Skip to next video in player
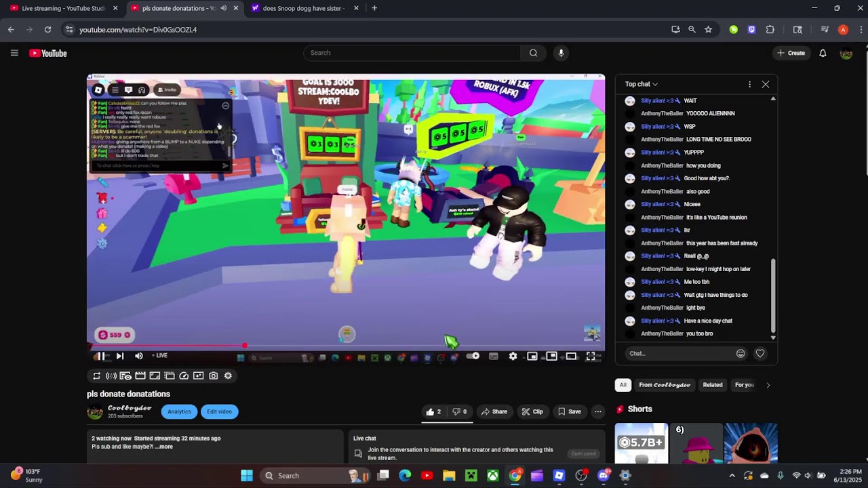The height and width of the screenshot is (488, 868). (x=119, y=356)
